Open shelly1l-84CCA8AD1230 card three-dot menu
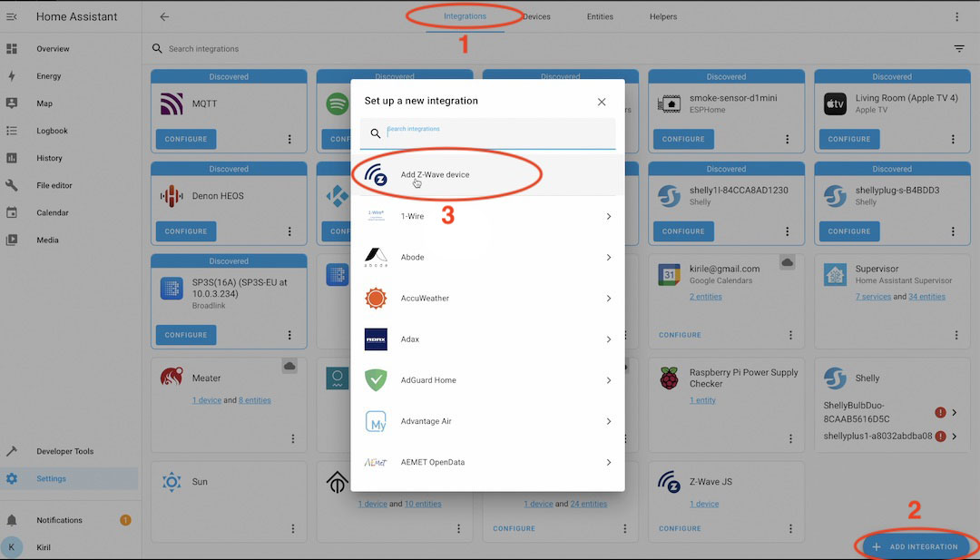The image size is (980, 560). click(787, 231)
